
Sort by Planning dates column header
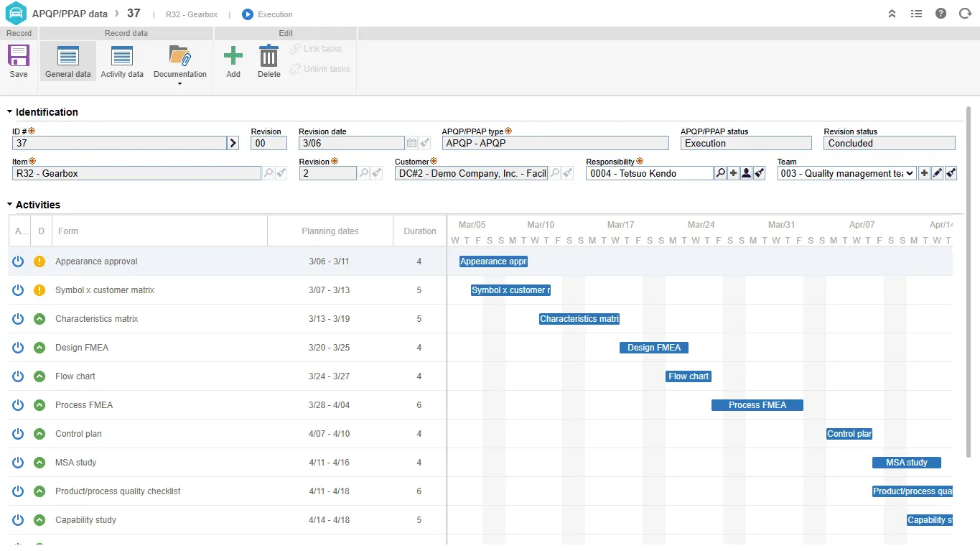pos(330,231)
